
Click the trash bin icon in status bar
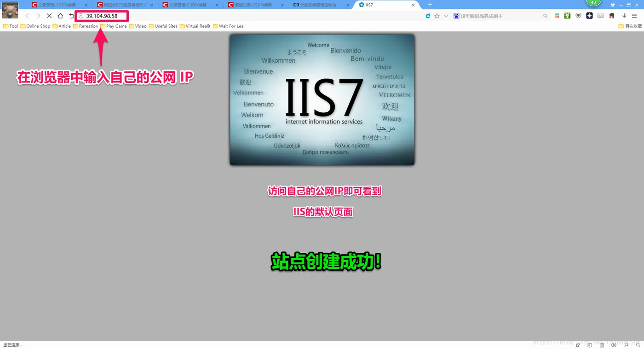[x=602, y=345]
